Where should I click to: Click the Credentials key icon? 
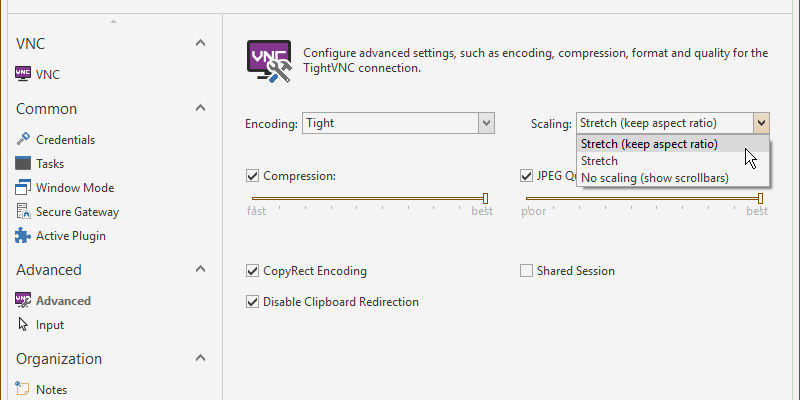(24, 139)
